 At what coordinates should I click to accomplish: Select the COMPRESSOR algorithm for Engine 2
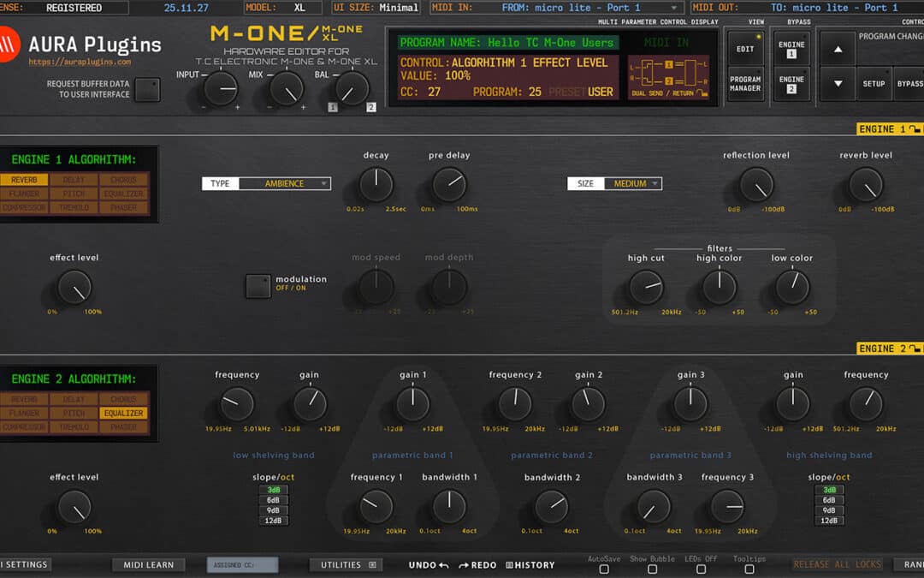pos(26,426)
